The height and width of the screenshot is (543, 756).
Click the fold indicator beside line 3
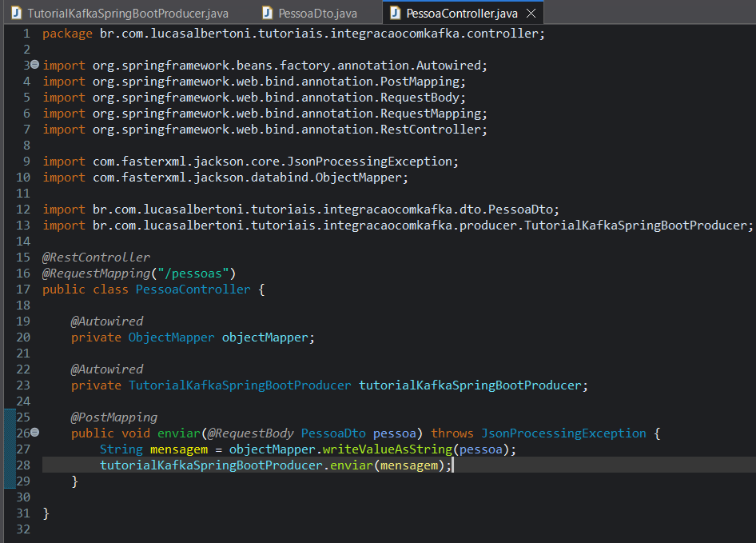pyautogui.click(x=35, y=65)
